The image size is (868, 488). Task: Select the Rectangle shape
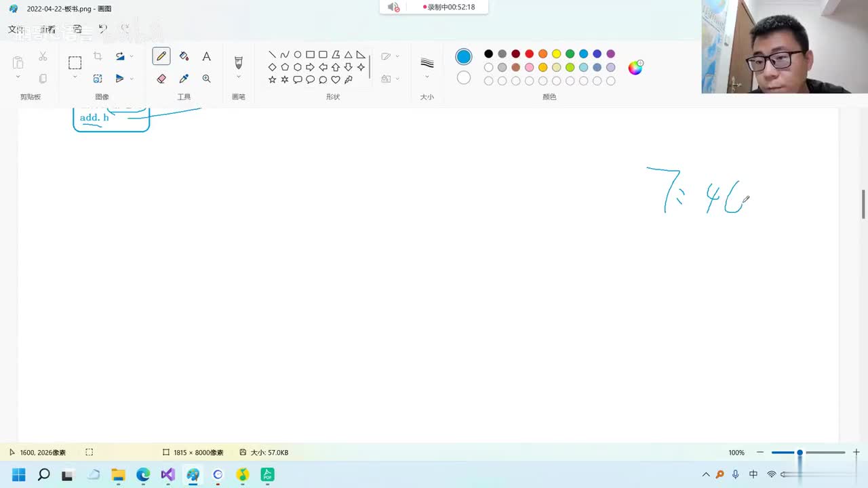click(310, 55)
